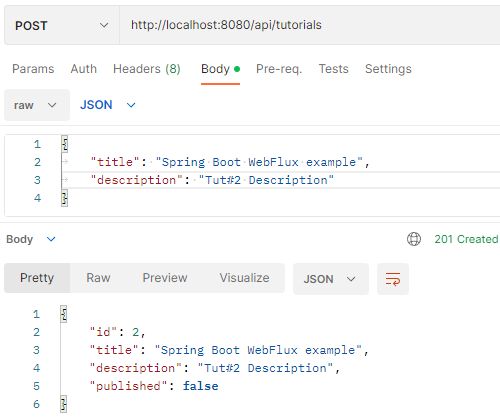Select the Visualize response view

tap(244, 278)
